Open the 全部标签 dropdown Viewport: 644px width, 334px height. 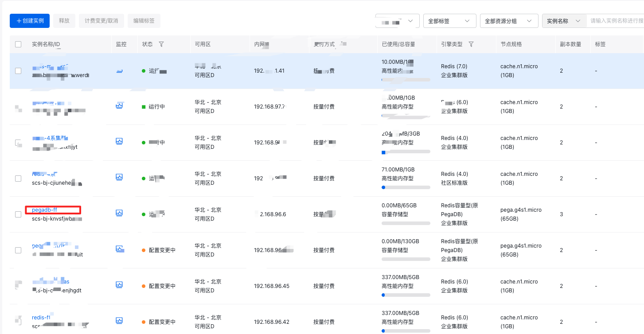450,21
